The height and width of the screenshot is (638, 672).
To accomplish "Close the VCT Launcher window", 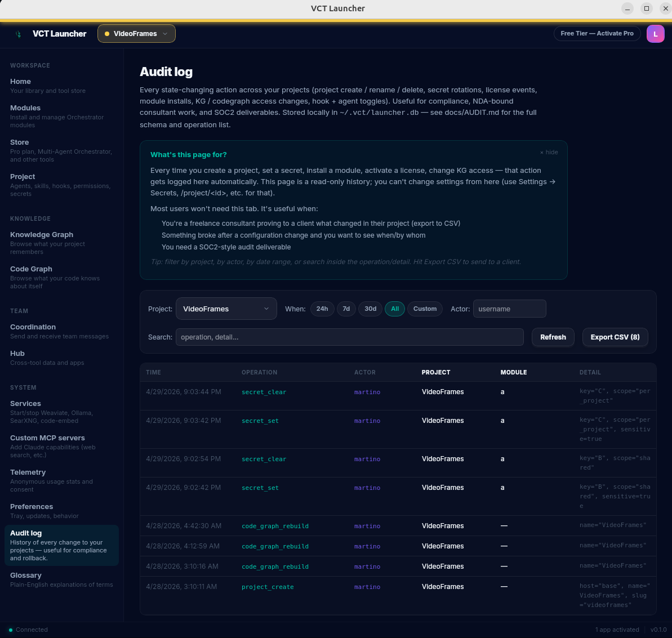I will (x=665, y=8).
